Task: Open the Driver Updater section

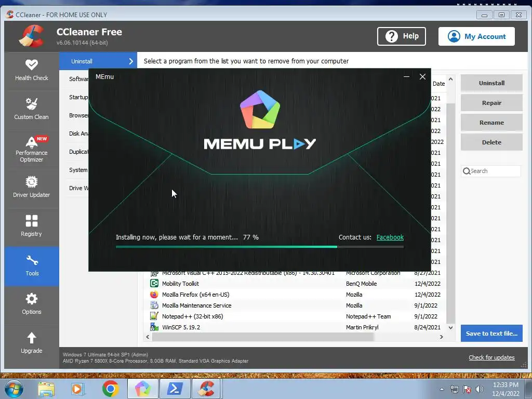Action: coord(32,187)
